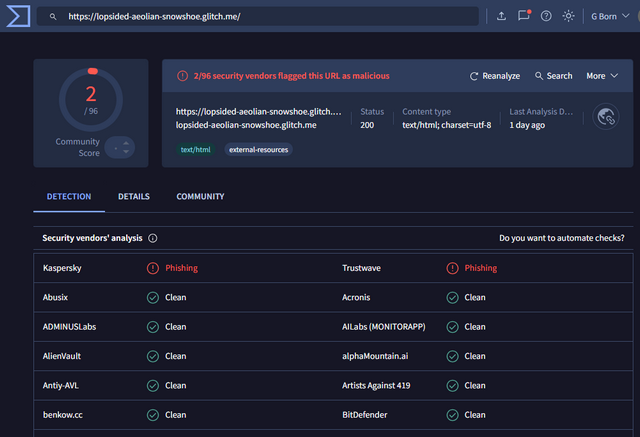Select the ADMINUSLabs vendor name
The image size is (640, 437).
click(x=69, y=327)
